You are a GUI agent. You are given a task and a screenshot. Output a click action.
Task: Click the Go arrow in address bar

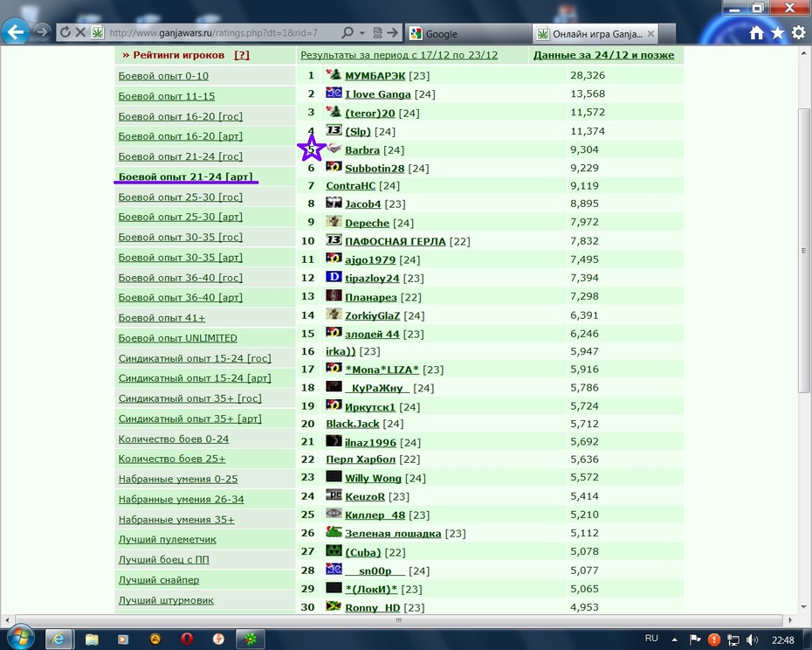[393, 32]
